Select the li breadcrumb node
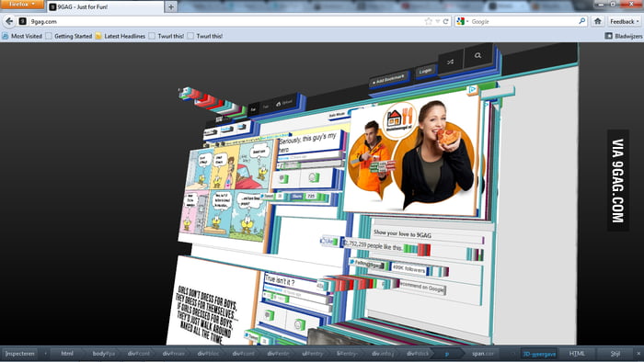 (348, 354)
